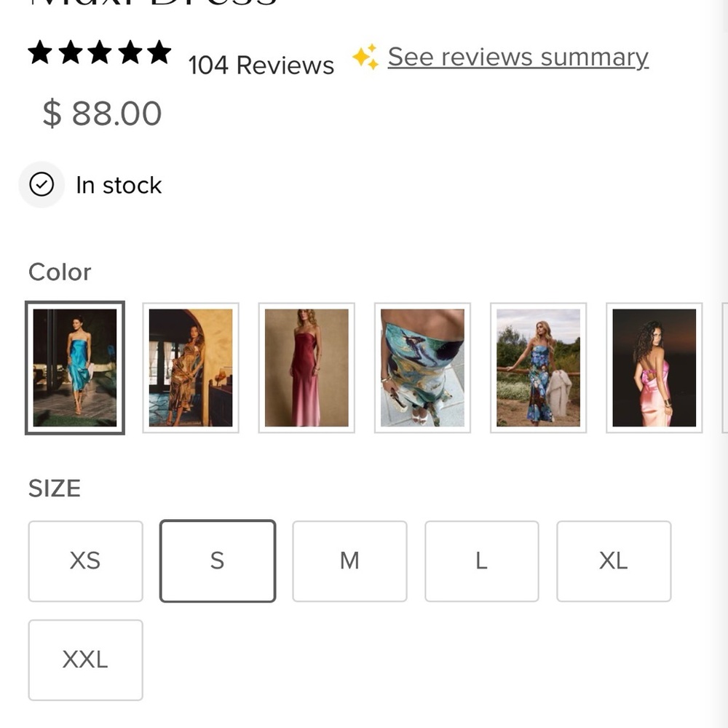The image size is (728, 728).
Task: Choose size L button
Action: pyautogui.click(x=482, y=561)
